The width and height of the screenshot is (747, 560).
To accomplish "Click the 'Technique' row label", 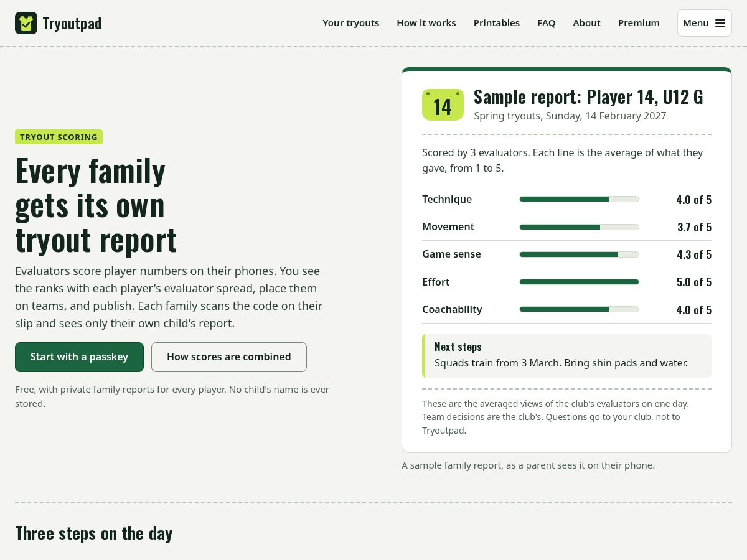I will [447, 199].
